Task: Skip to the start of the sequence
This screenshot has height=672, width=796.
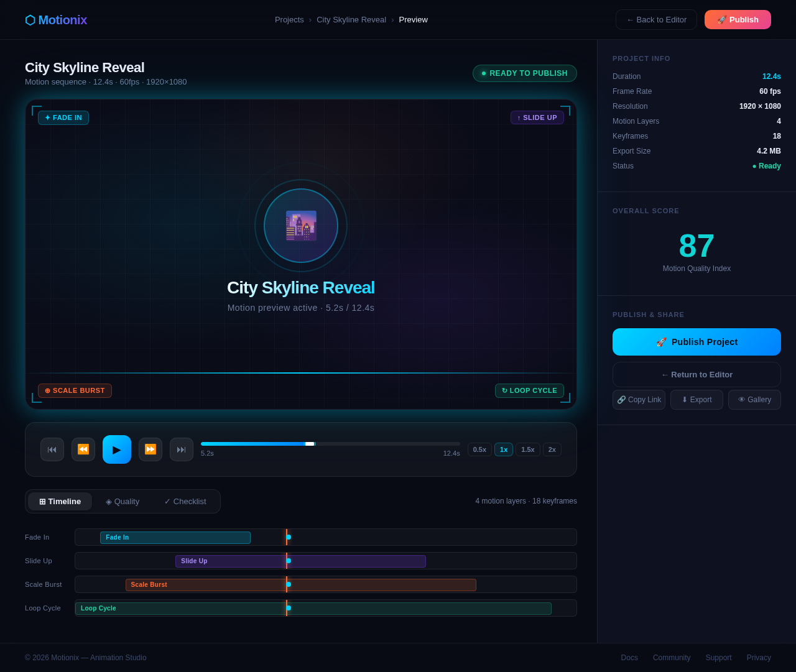Action: [52, 449]
